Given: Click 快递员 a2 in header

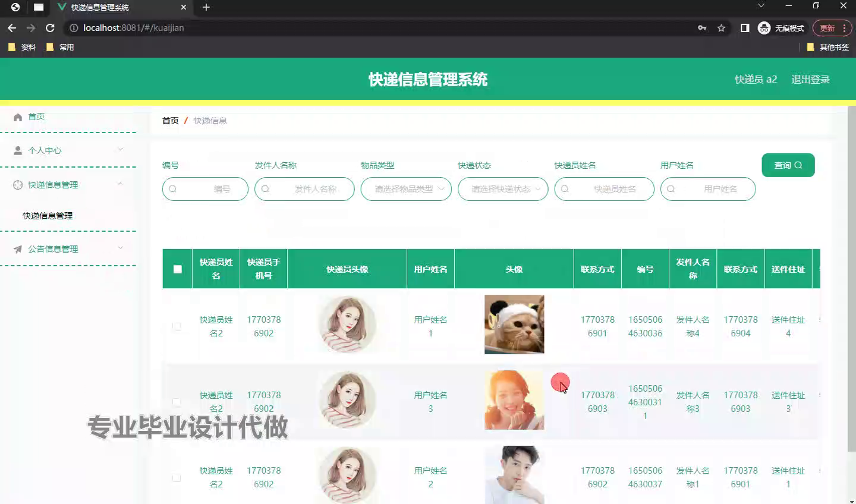Looking at the screenshot, I should point(756,80).
